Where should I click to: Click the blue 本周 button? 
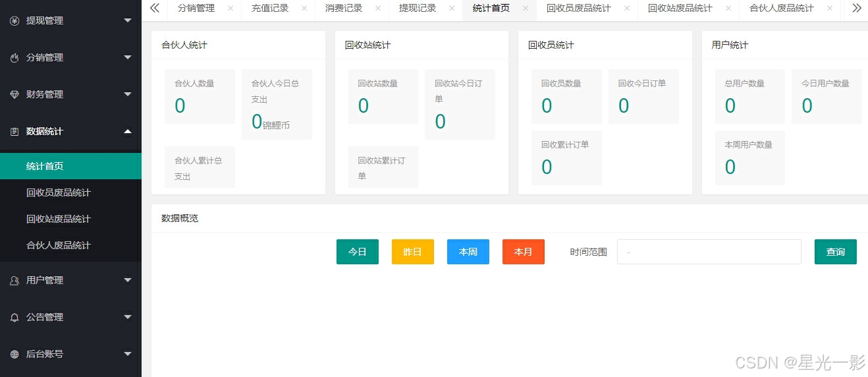point(468,252)
